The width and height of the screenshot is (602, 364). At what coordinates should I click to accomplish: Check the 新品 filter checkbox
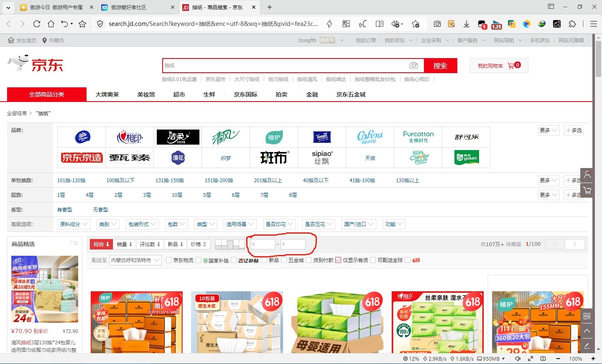click(264, 260)
